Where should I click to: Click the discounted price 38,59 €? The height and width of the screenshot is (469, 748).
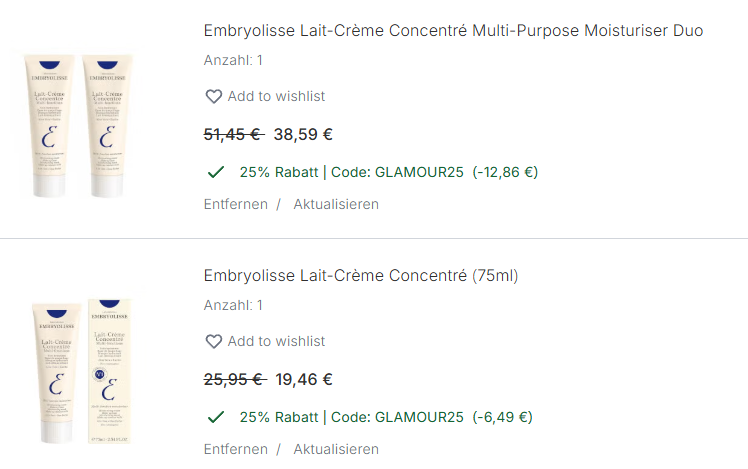click(303, 134)
